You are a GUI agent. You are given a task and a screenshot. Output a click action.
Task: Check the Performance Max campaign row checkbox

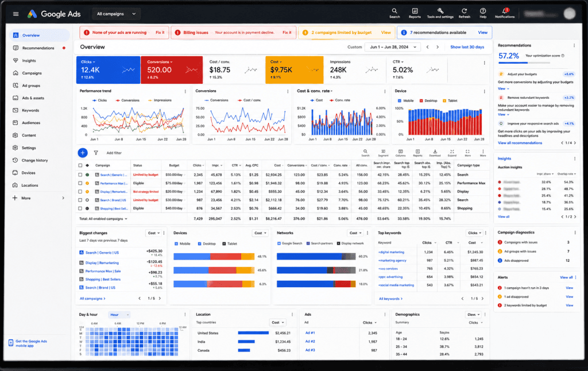(80, 183)
